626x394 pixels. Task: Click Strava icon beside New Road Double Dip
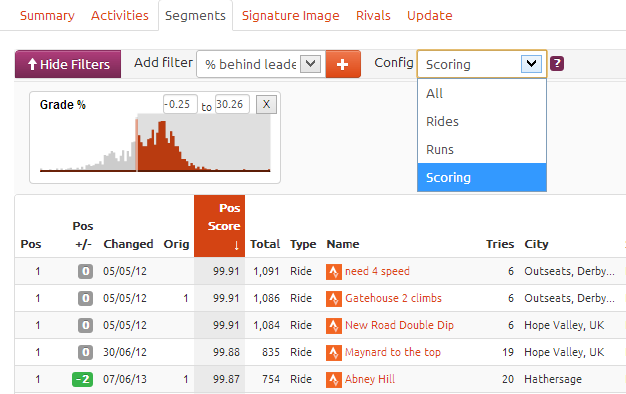click(x=334, y=325)
